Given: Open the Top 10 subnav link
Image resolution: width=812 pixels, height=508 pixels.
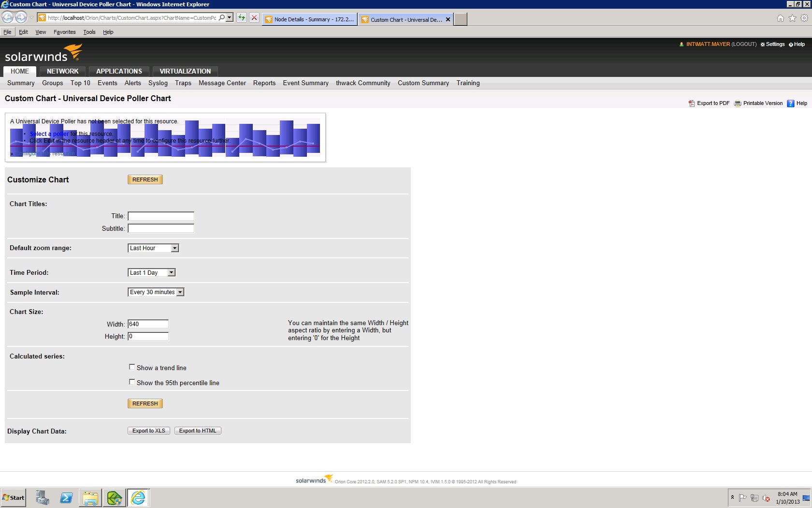Looking at the screenshot, I should click(80, 83).
